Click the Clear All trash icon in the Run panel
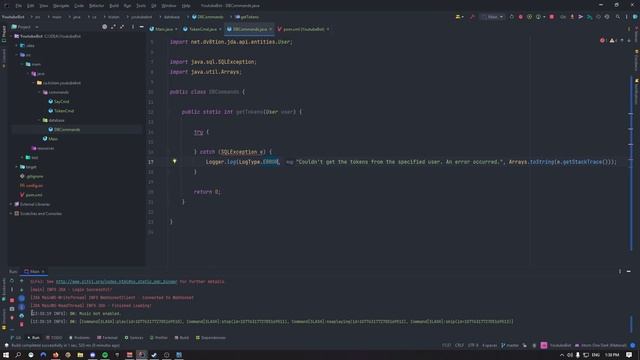Screen dimensions: 640x360 (22, 324)
